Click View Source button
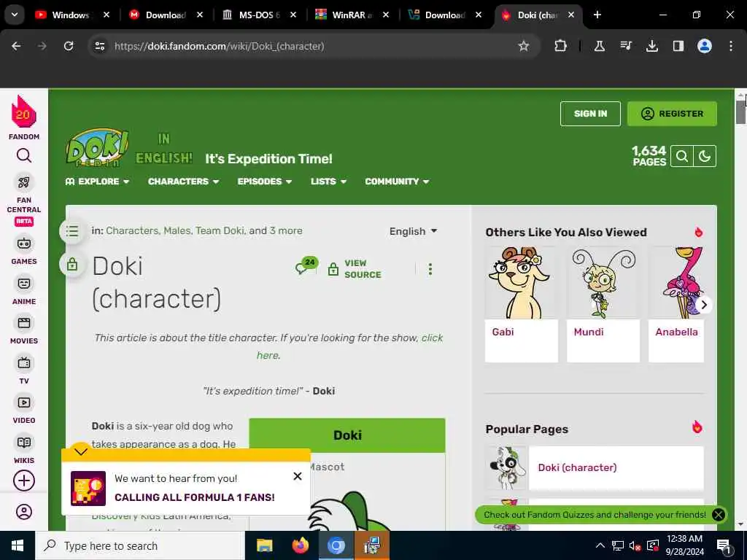 click(355, 269)
